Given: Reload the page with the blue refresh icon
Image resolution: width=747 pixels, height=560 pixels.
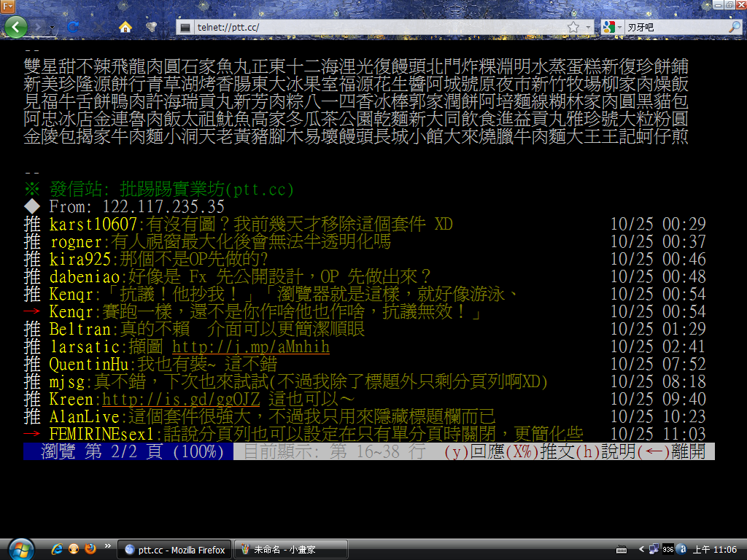Looking at the screenshot, I should pos(73,27).
